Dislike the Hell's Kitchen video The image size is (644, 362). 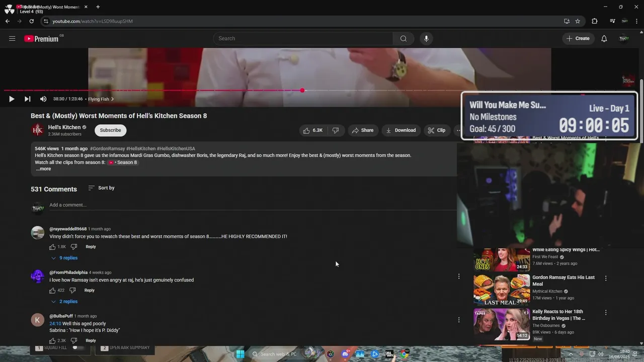(x=336, y=130)
